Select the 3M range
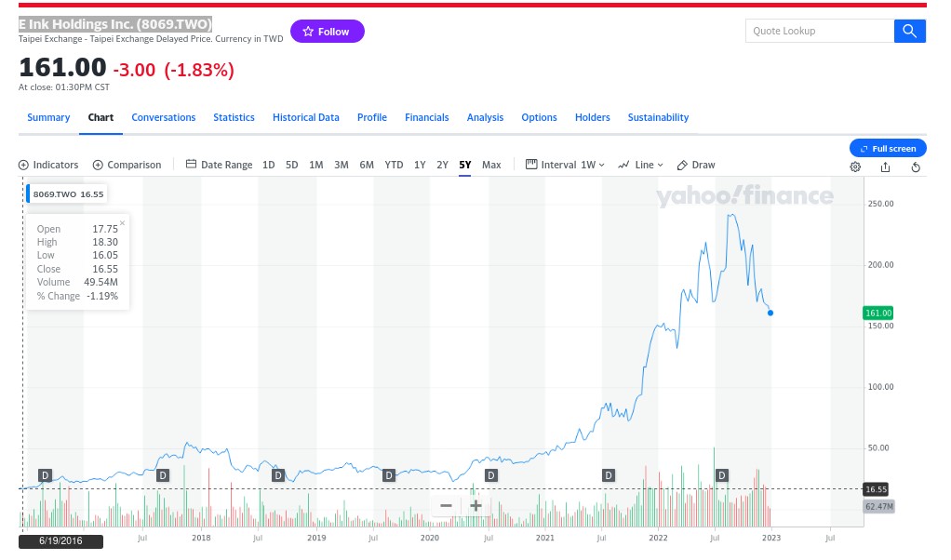951x560 pixels. click(342, 165)
